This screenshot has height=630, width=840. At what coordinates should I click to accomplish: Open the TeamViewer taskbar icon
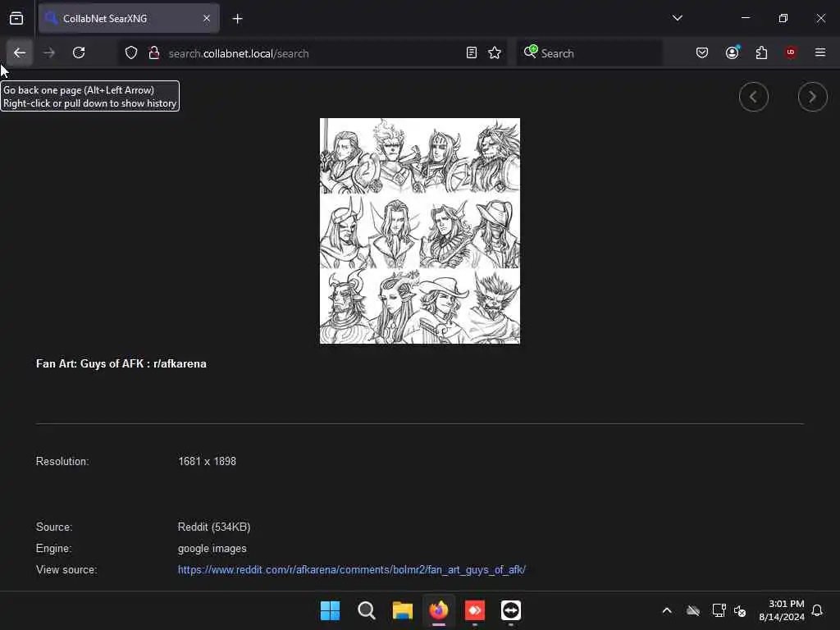point(511,610)
